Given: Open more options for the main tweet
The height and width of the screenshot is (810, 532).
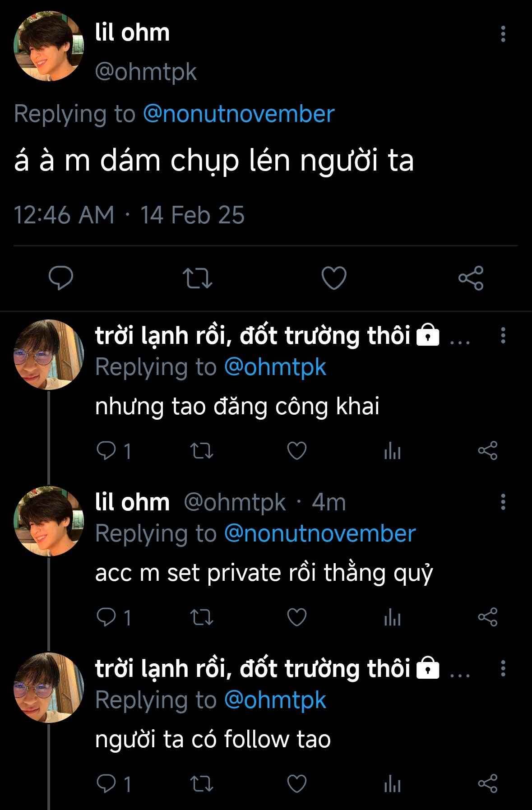Looking at the screenshot, I should (503, 34).
